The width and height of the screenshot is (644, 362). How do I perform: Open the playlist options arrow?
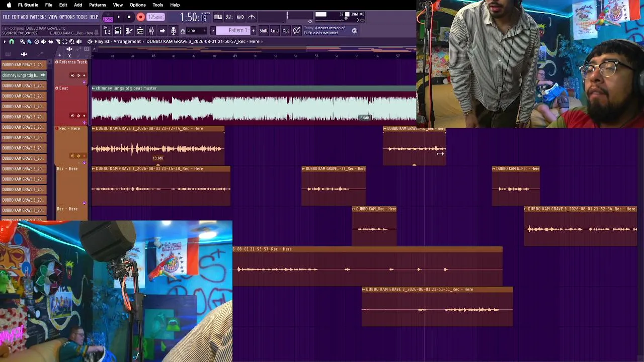tap(5, 42)
